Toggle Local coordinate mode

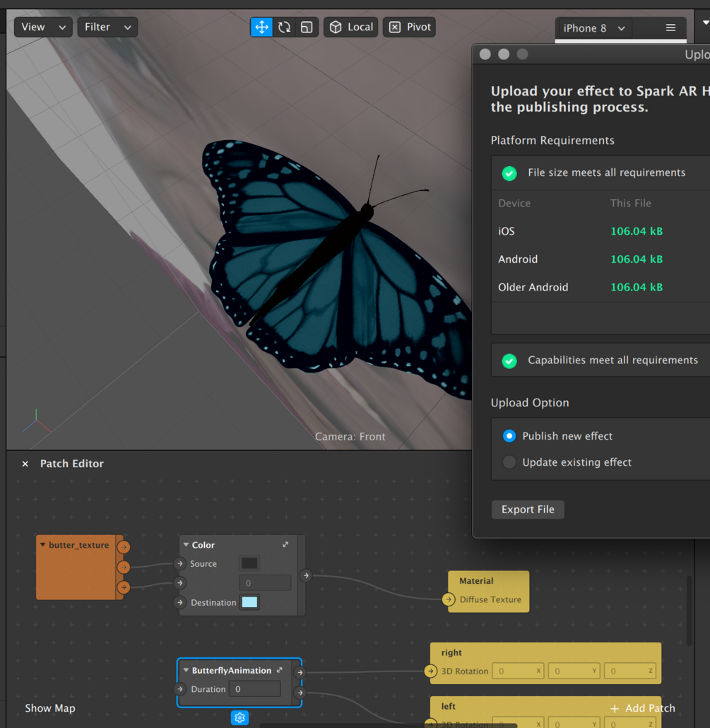coord(351,27)
